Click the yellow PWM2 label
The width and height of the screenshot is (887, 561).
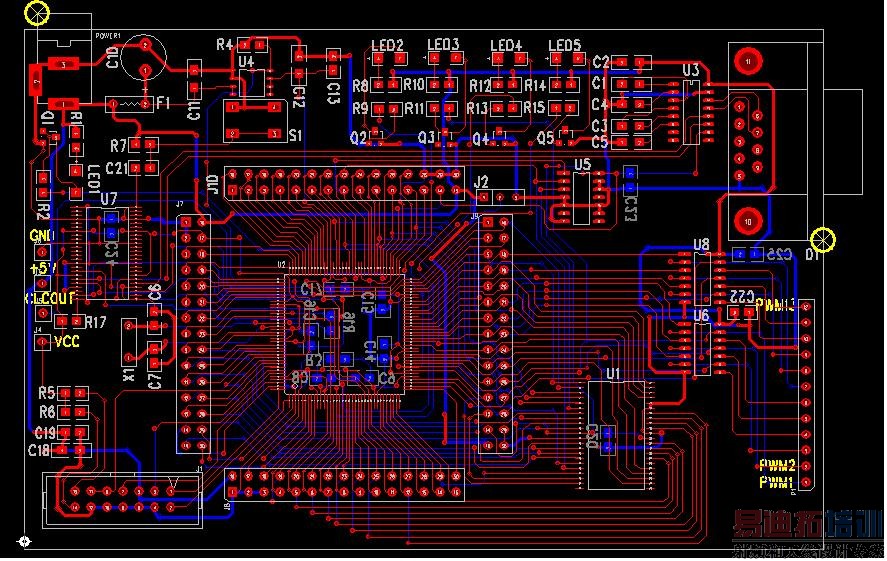pyautogui.click(x=777, y=465)
